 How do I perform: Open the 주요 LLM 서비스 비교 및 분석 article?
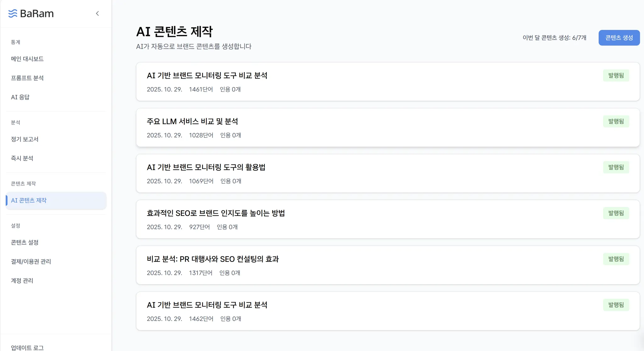coord(192,121)
